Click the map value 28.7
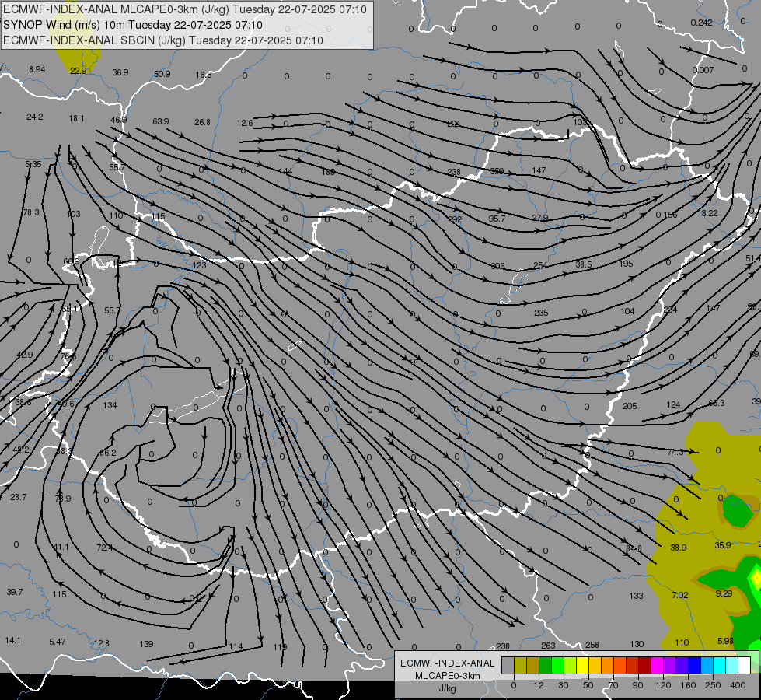761x700 pixels. [19, 497]
